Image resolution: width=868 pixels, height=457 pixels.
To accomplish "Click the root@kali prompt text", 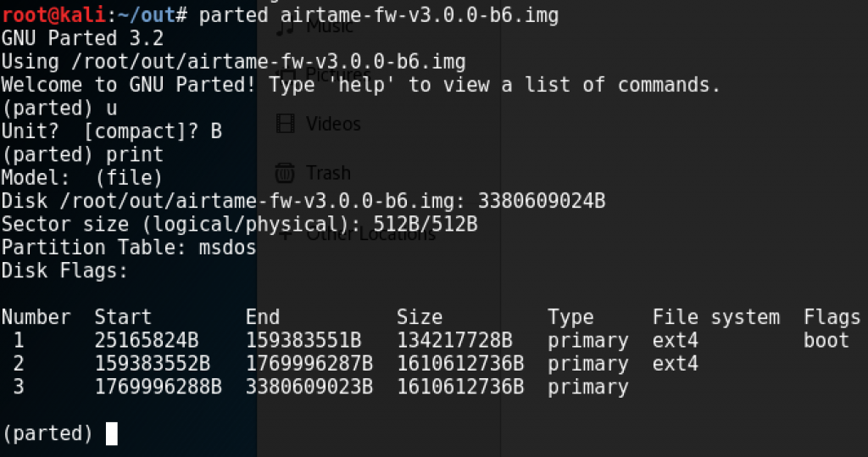I will pos(53,14).
